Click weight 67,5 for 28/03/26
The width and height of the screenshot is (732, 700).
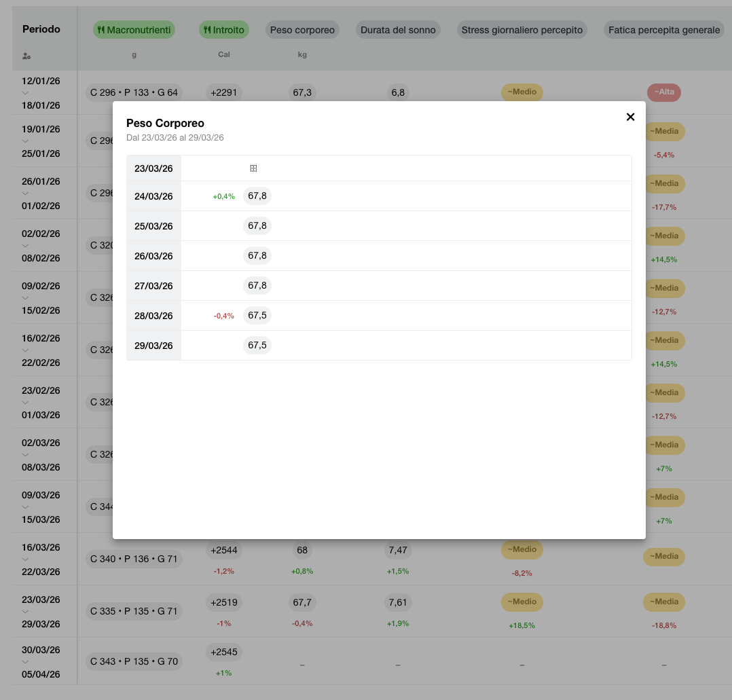point(257,316)
